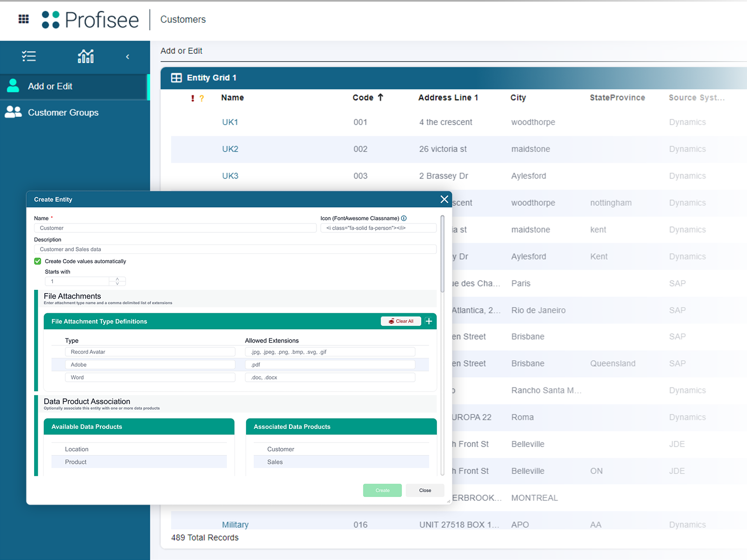Screen dimensions: 747x560
Task: Increment the Starts with value stepper
Action: [117, 279]
